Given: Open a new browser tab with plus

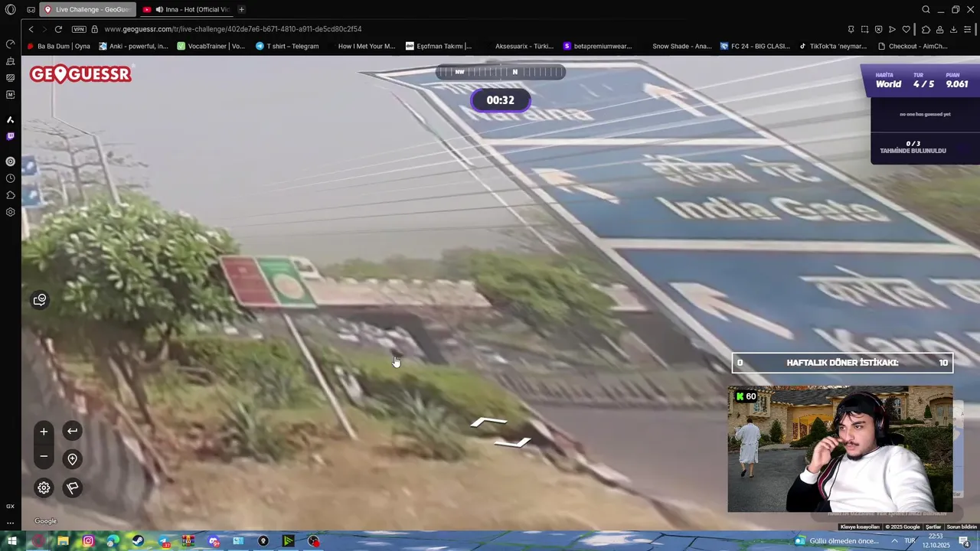Looking at the screenshot, I should coord(241,9).
